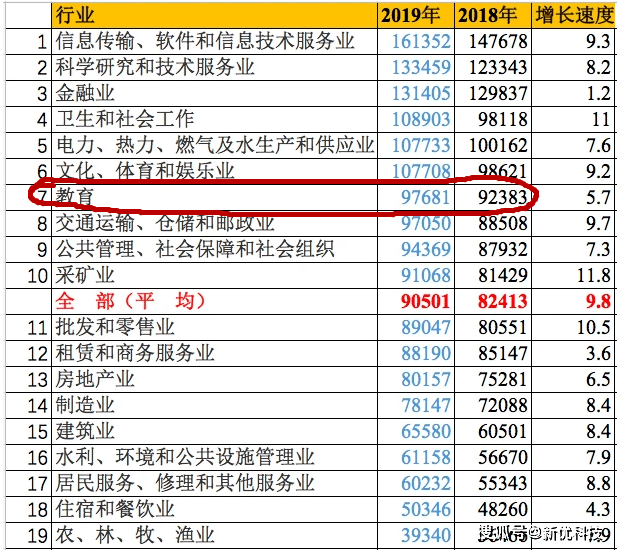This screenshot has width=617, height=550.
Task: Click the value 123343
Action: click(498, 68)
